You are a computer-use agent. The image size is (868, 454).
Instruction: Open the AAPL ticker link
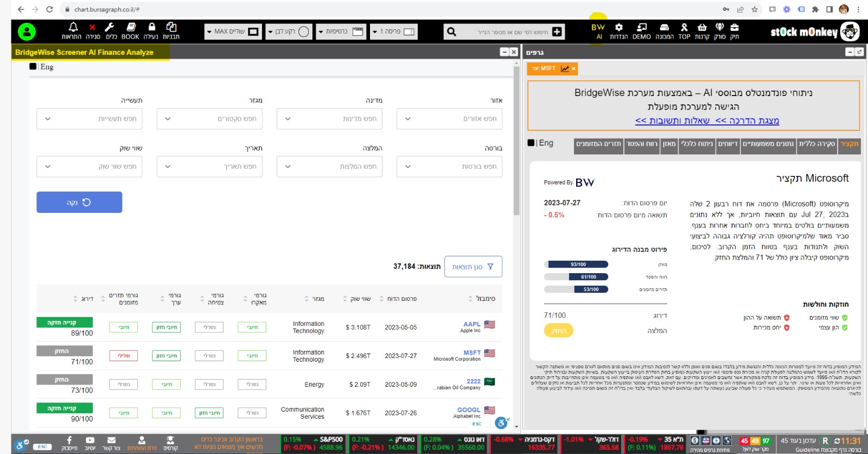tap(471, 324)
